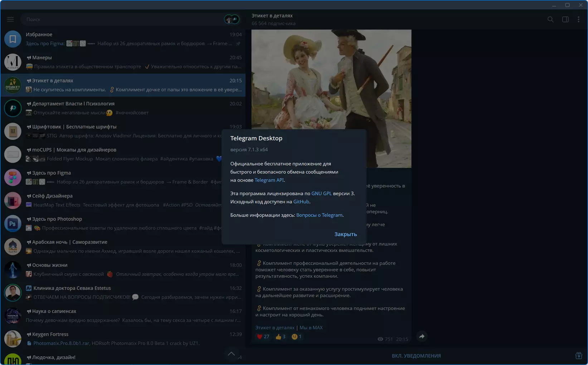Image resolution: width=588 pixels, height=365 pixels.
Task: Open the Манеры channel avatar
Action: pos(13,62)
